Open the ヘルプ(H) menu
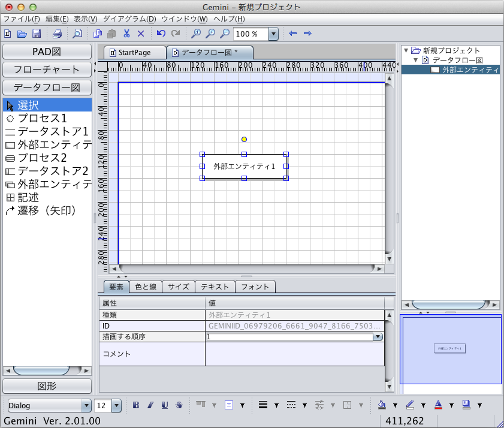Screen dimensions: 504x428 [229, 19]
